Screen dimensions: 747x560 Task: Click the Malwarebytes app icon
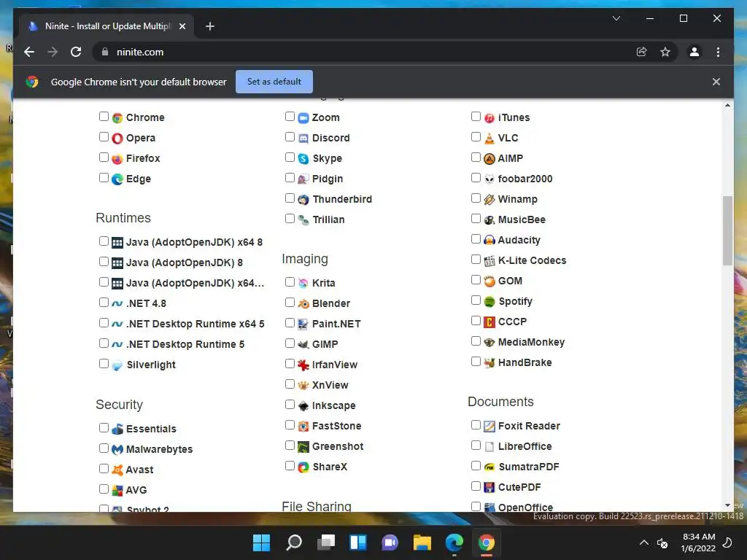coord(117,449)
